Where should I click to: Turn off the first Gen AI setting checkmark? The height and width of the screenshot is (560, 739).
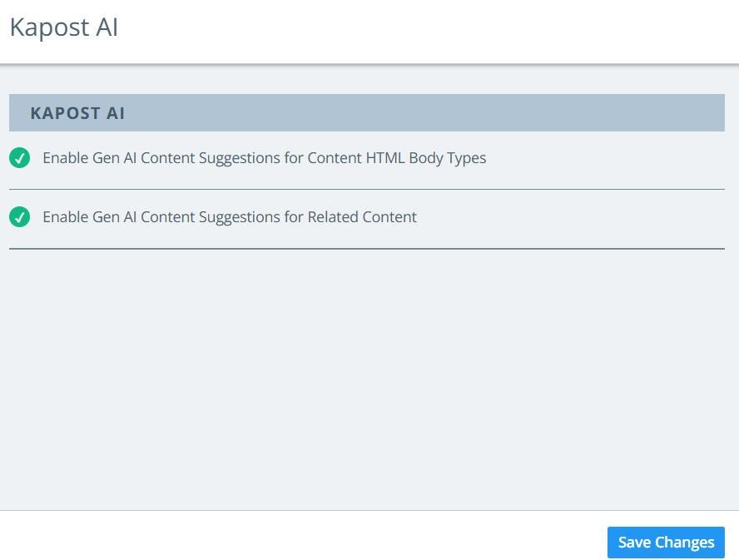[20, 157]
